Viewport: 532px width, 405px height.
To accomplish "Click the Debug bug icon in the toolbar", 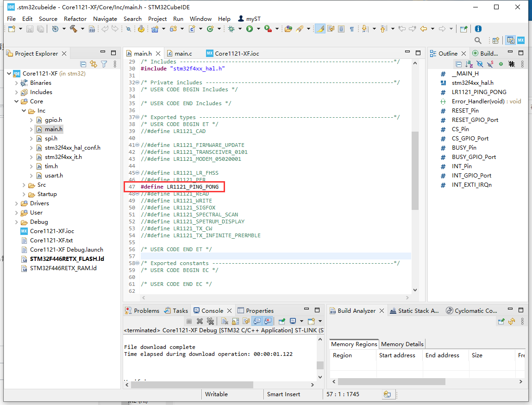I will point(232,29).
